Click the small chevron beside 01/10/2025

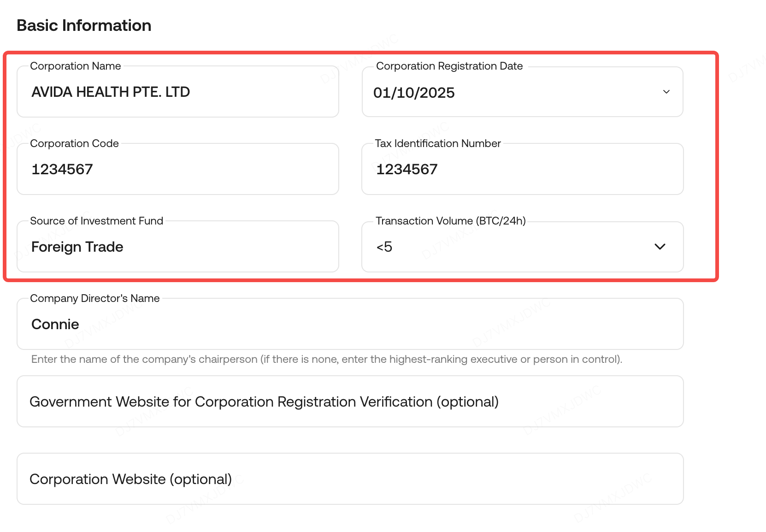tap(666, 92)
